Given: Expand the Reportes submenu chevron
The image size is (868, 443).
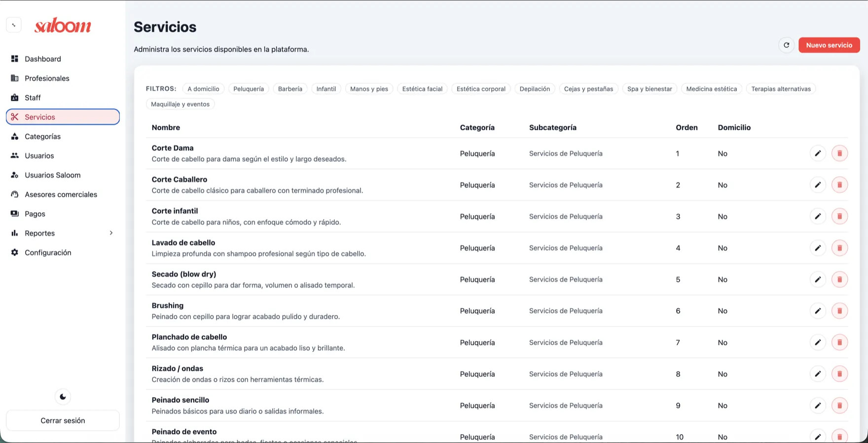Looking at the screenshot, I should click(111, 233).
